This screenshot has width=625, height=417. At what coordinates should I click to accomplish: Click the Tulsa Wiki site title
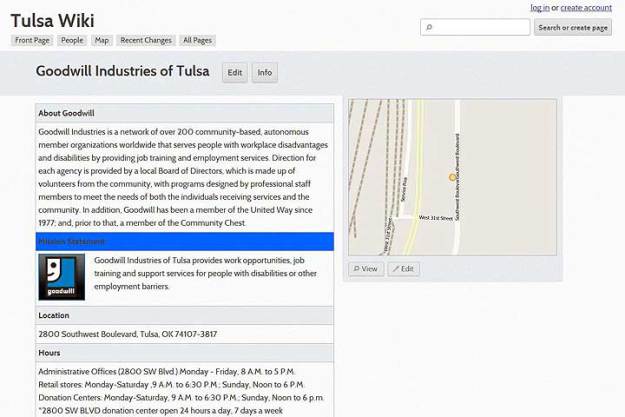point(52,21)
